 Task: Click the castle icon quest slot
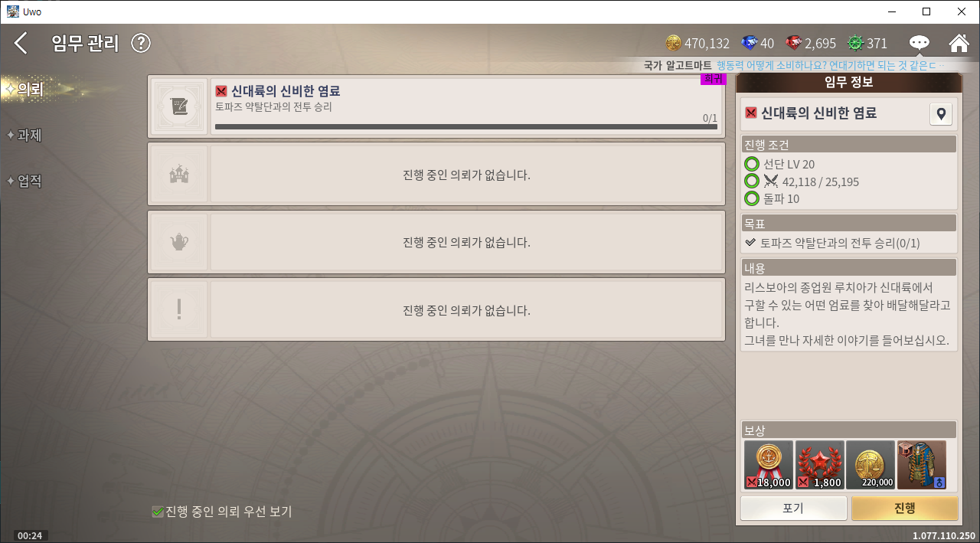(x=179, y=174)
